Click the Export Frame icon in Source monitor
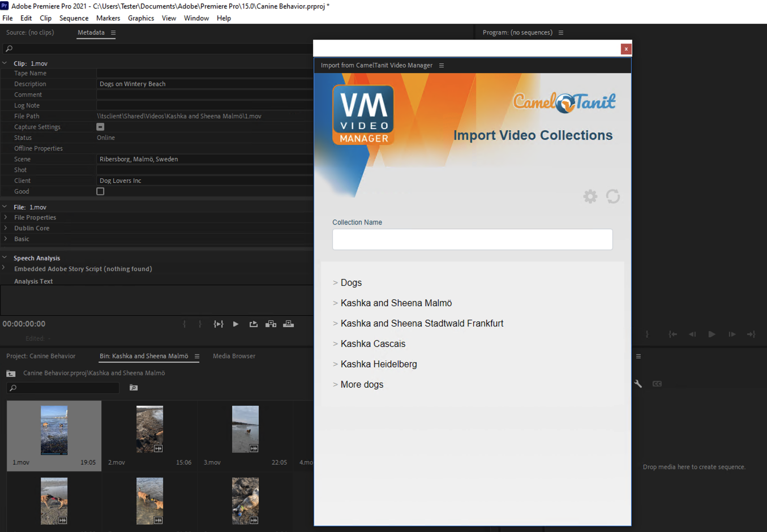The width and height of the screenshot is (767, 532). (x=254, y=324)
